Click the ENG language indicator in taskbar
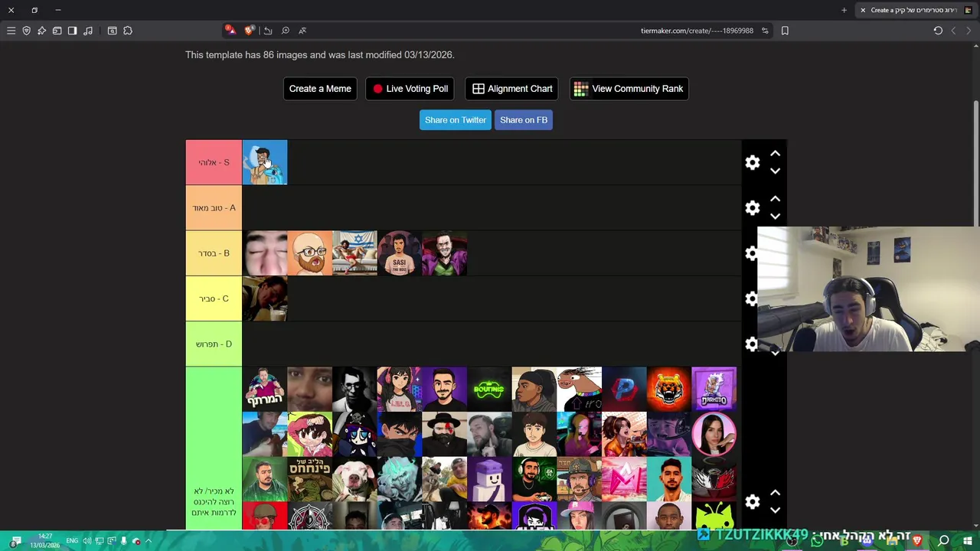The image size is (980, 551). click(72, 541)
